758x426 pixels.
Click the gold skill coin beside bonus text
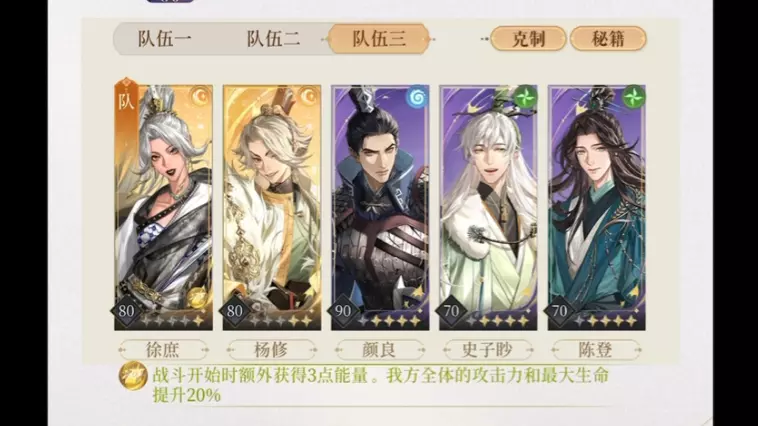coord(133,377)
